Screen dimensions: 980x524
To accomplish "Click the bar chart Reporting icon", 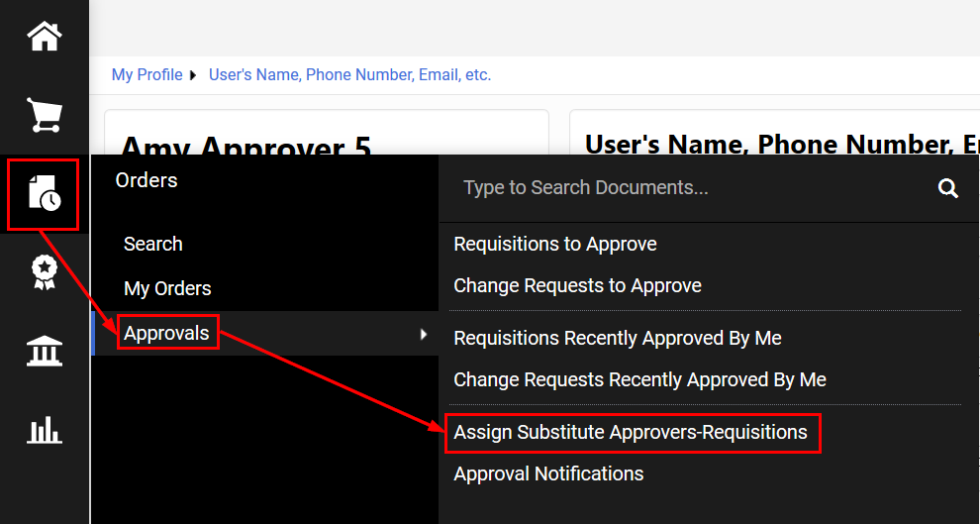I will 45,430.
